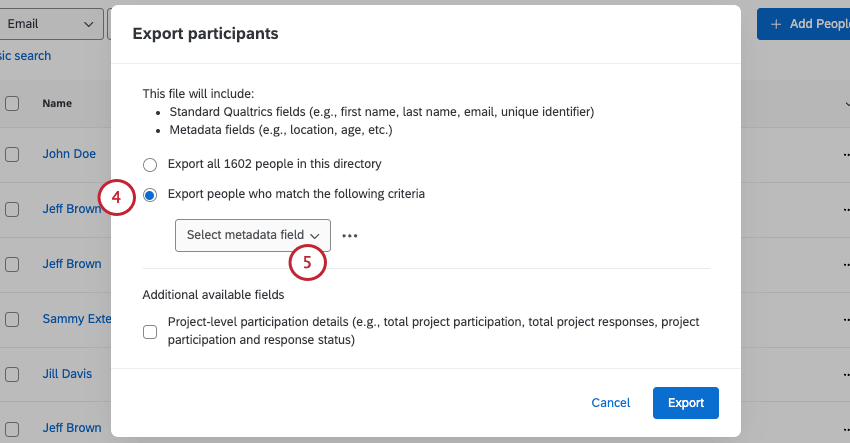Screen dimensions: 850x443
Task: Check the Jill Davis row checkbox
Action: click(12, 373)
